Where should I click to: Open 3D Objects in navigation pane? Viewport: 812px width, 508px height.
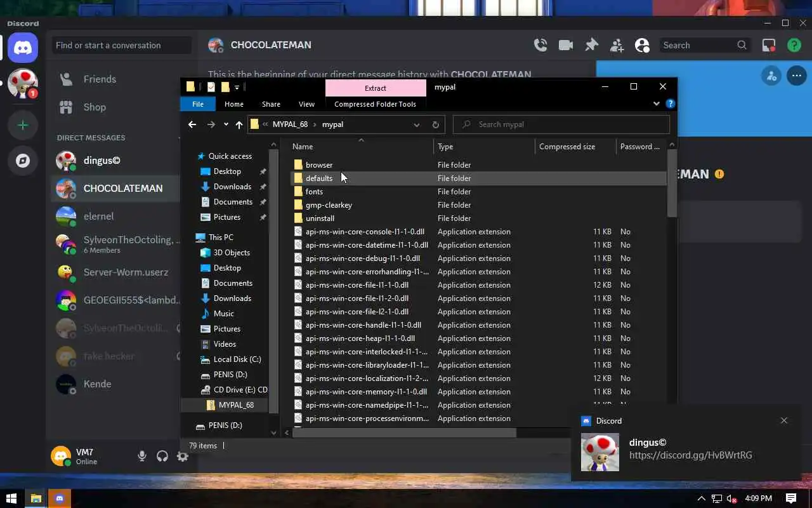(x=232, y=253)
